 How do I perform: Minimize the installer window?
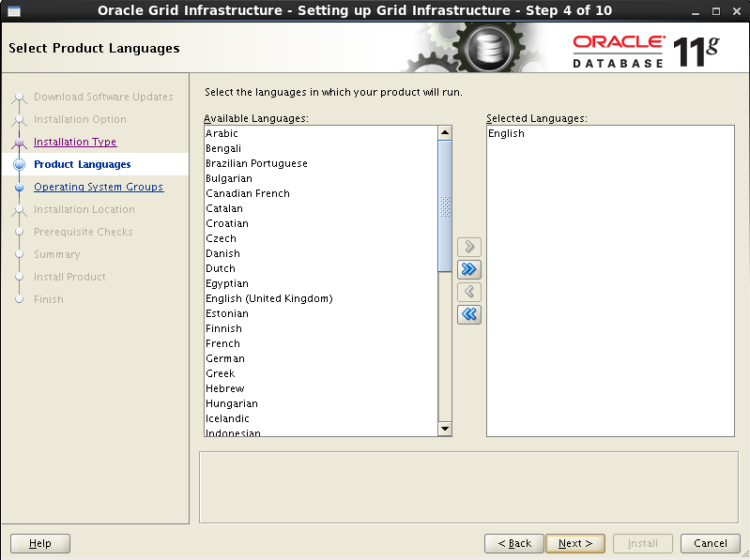click(696, 11)
